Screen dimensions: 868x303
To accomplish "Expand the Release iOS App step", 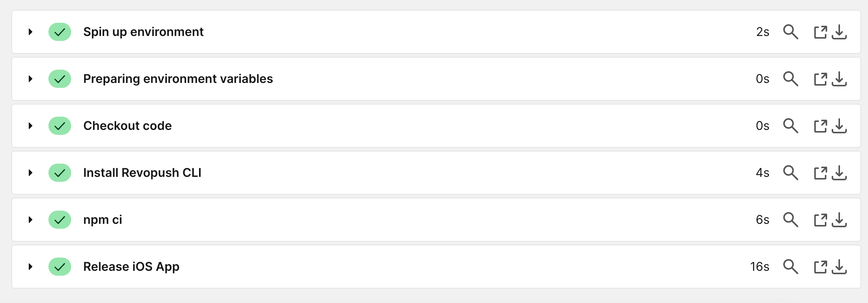I will click(x=31, y=267).
